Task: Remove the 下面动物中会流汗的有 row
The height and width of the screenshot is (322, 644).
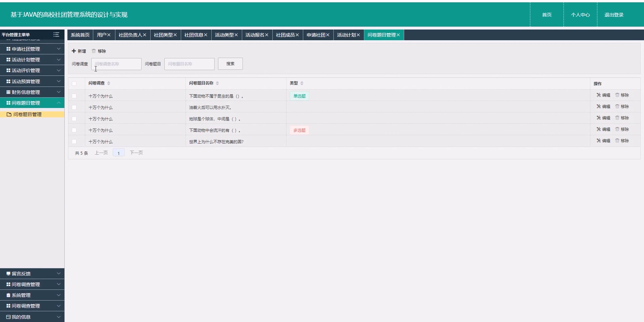Action: (622, 129)
